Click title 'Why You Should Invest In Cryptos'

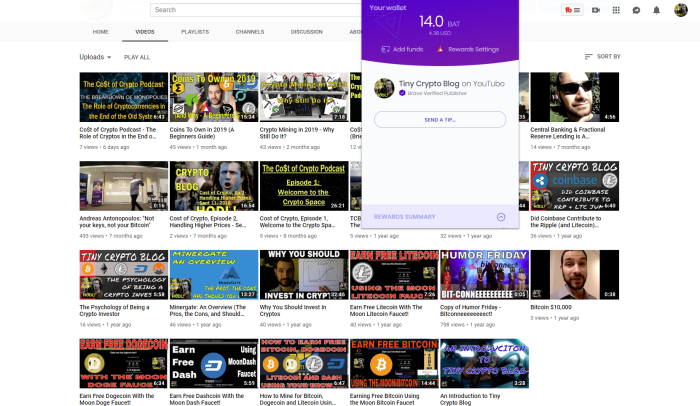click(293, 310)
